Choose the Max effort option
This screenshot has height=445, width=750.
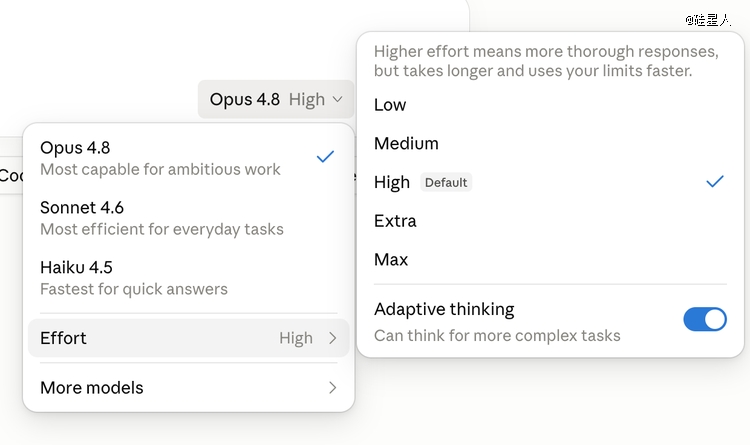coord(550,260)
